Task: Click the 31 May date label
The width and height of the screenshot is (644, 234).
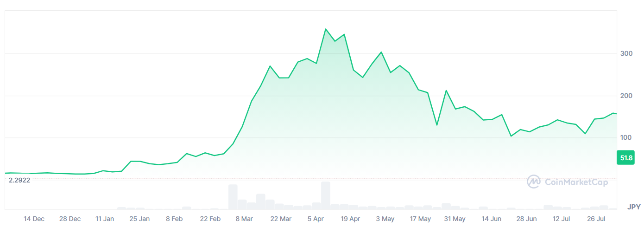Action: (455, 219)
